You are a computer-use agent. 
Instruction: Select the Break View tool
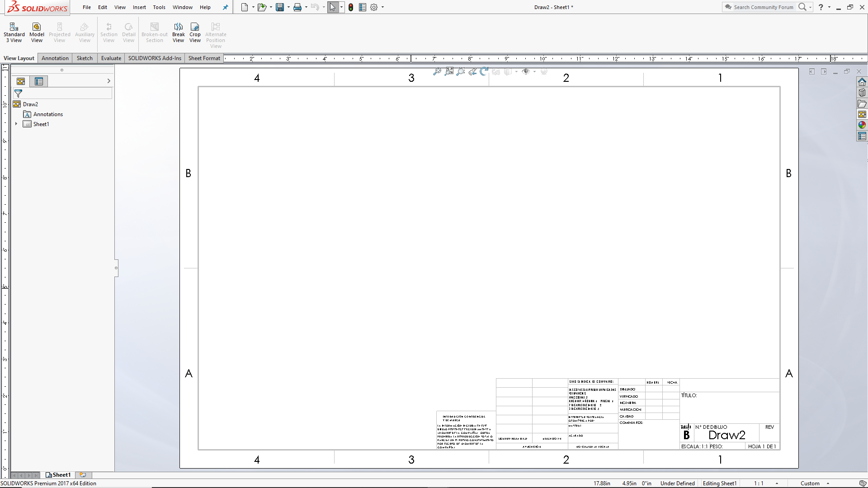click(178, 32)
